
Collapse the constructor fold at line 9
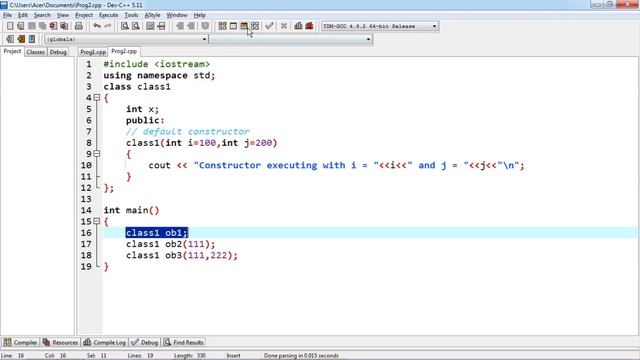tap(97, 153)
